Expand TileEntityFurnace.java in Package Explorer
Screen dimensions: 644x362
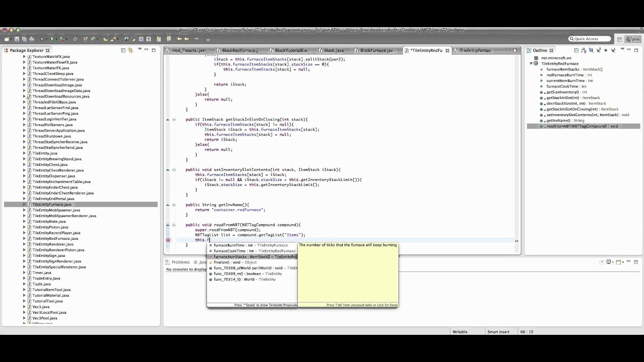point(24,205)
